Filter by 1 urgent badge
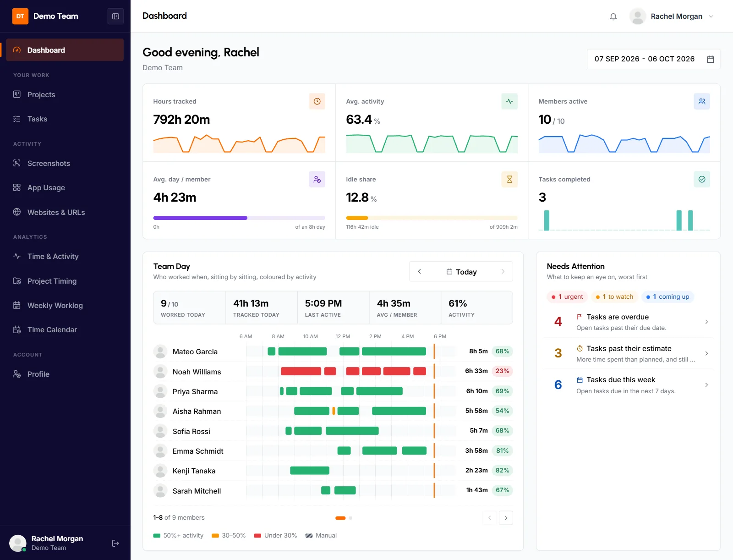The image size is (733, 560). coord(567,297)
